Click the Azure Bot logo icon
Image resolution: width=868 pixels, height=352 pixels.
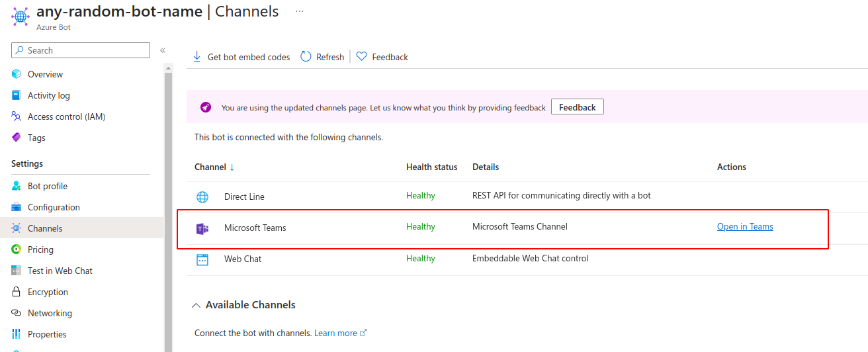[x=21, y=15]
